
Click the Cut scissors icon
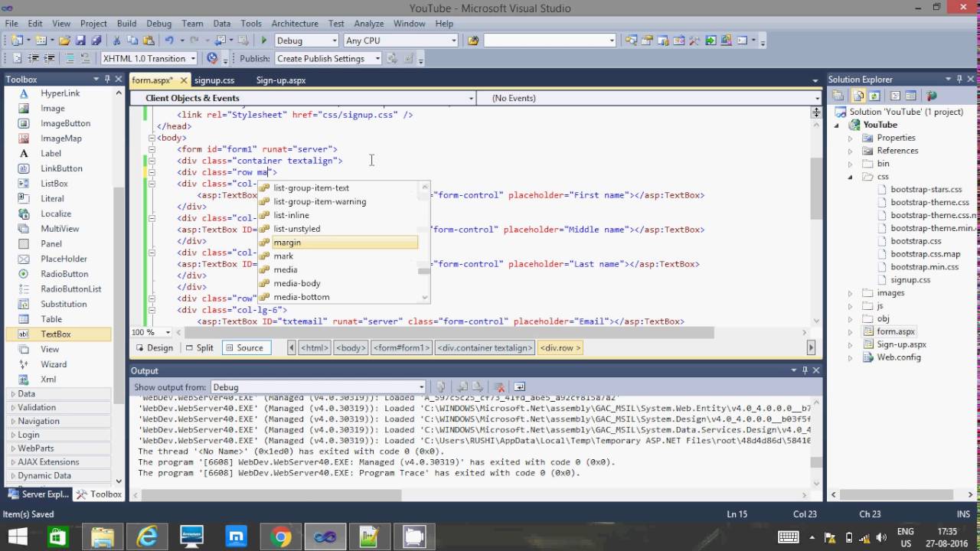point(116,41)
